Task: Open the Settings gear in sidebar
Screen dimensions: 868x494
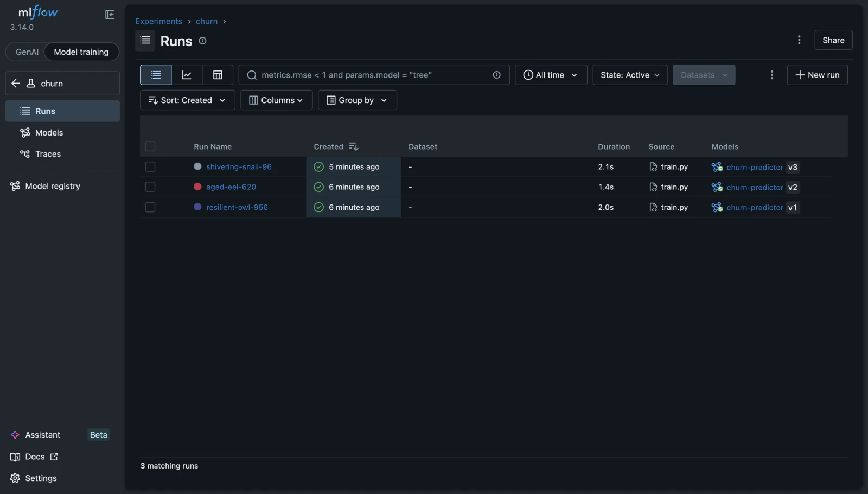Action: point(15,478)
